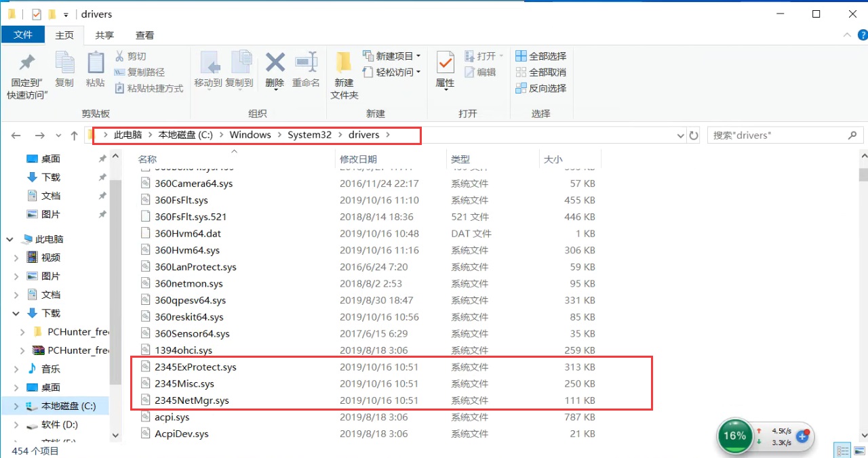
Task: Click the Delete (删除) icon
Action: tap(275, 68)
